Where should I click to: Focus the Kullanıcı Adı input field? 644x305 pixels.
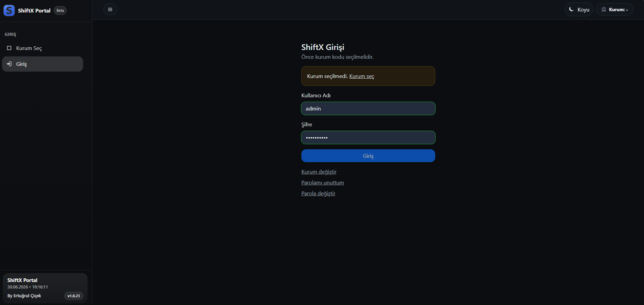(x=368, y=108)
